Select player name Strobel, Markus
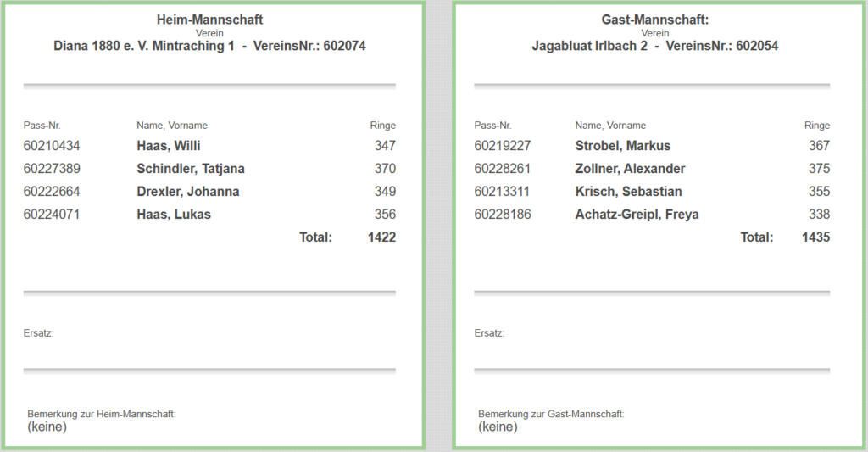The image size is (868, 452). 622,146
